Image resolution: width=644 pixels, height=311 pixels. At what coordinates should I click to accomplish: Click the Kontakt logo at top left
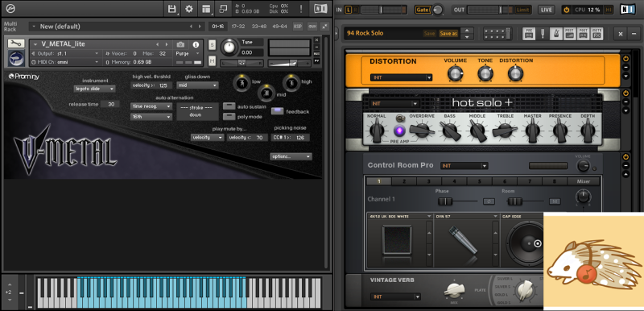(10, 9)
